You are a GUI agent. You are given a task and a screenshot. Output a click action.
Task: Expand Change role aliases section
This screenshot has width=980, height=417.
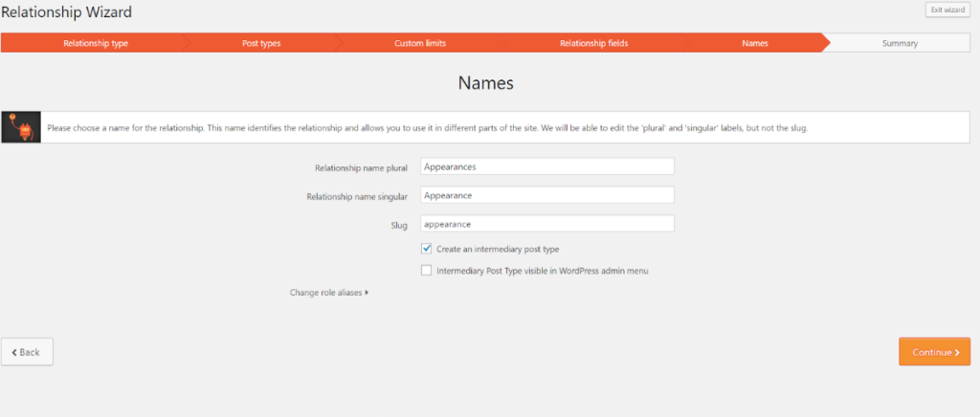[x=325, y=293]
